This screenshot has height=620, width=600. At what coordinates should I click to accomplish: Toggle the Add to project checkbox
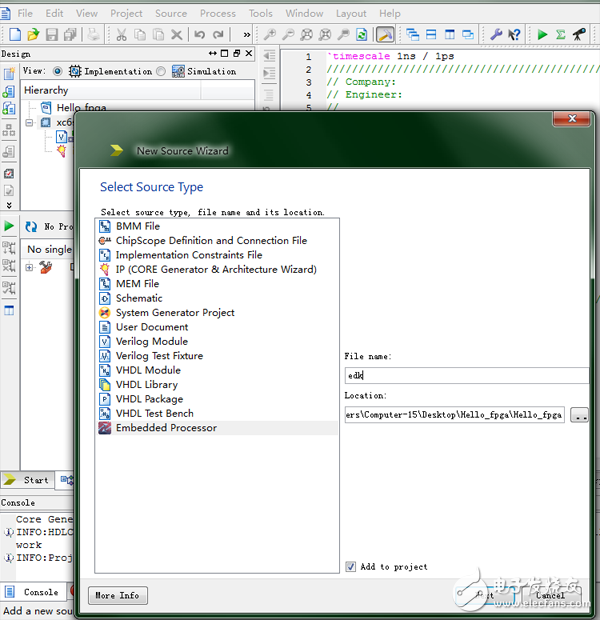[x=350, y=567]
